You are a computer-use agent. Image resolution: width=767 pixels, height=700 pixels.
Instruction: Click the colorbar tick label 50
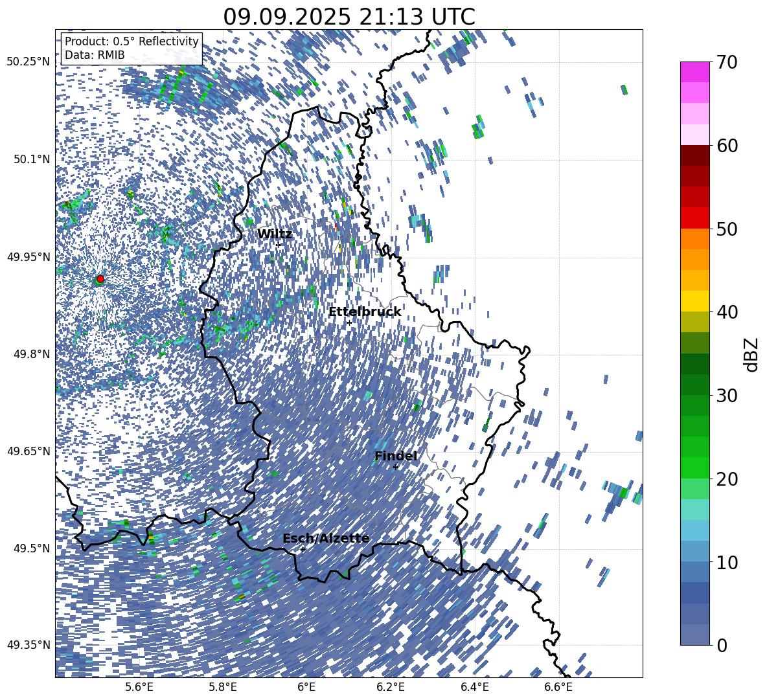point(727,229)
